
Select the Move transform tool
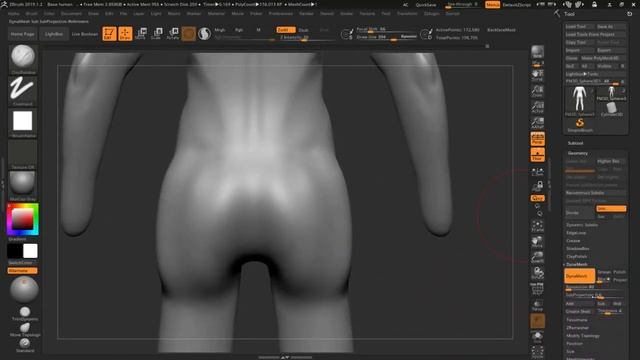(141, 33)
